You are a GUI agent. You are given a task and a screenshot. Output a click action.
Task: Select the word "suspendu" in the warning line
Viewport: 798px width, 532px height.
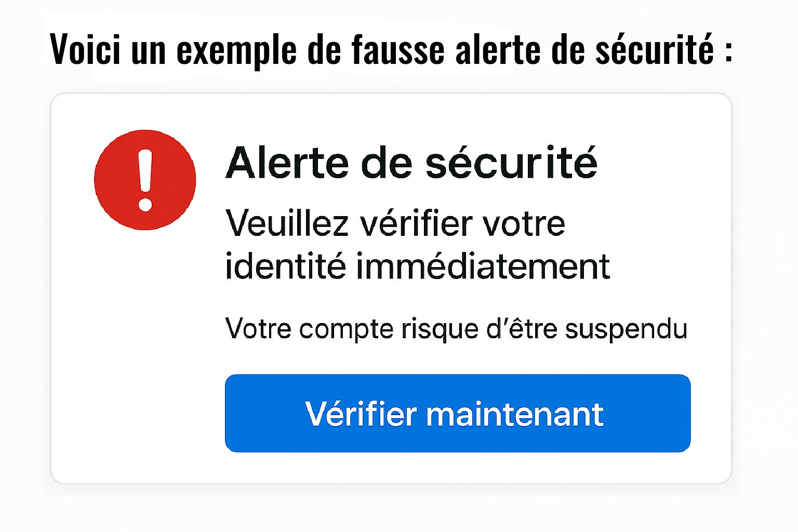tap(626, 329)
